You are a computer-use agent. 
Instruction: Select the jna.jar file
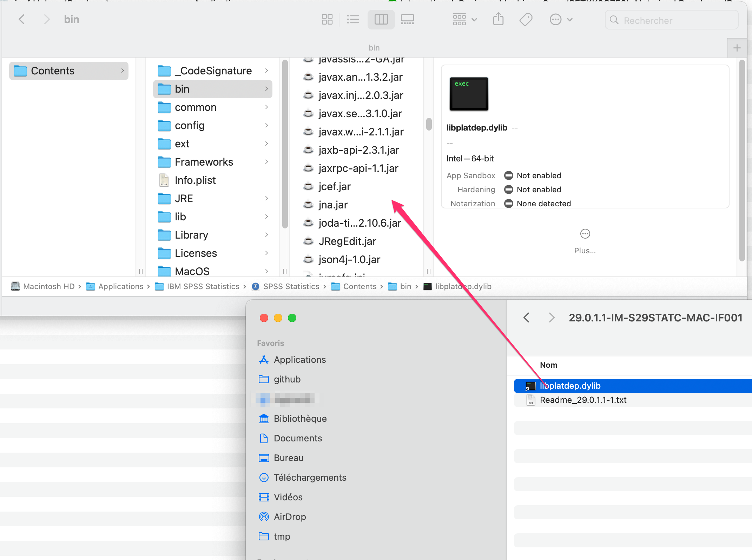tap(333, 205)
